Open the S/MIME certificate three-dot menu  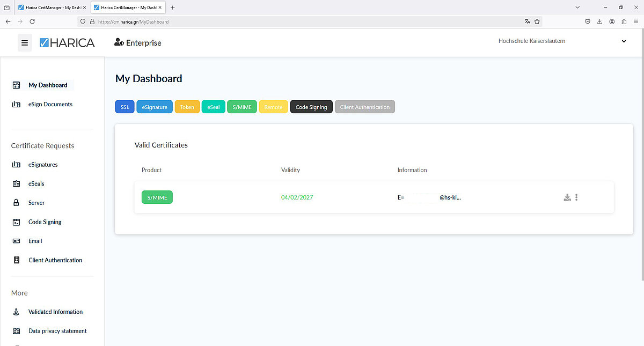[x=576, y=197]
